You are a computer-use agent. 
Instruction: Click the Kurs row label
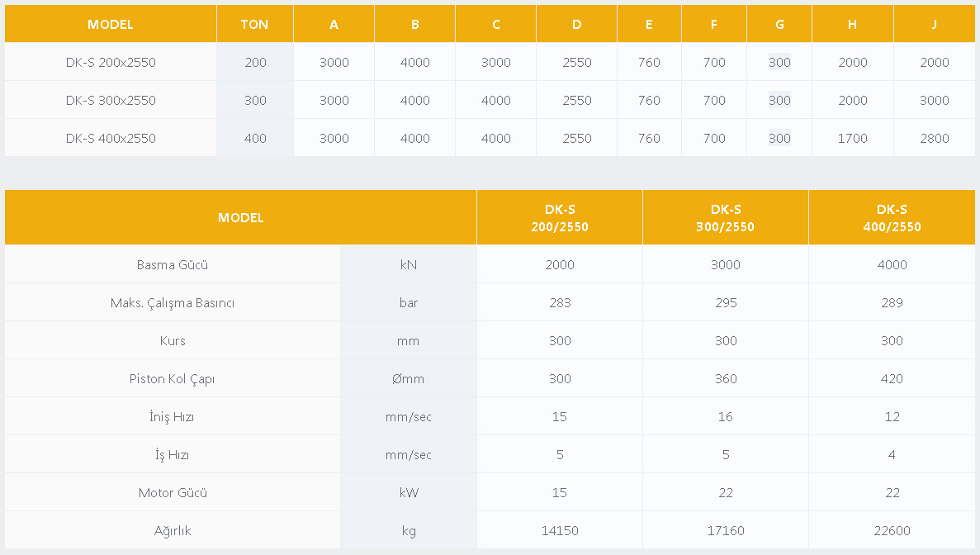coord(173,341)
